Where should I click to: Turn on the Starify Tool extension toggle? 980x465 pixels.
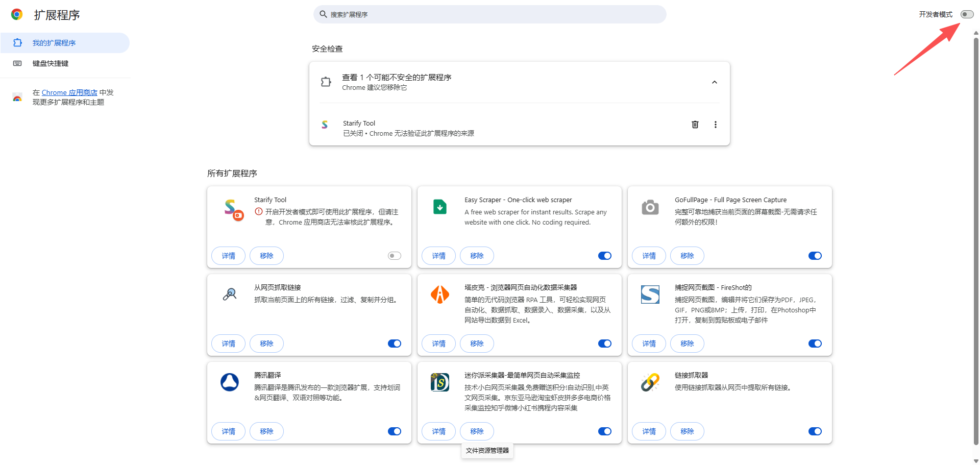click(394, 255)
